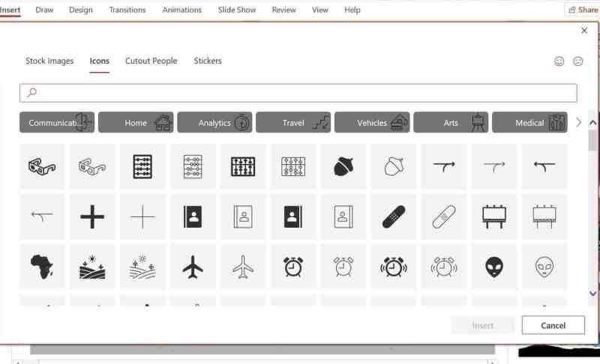Open the View ribbon tab
This screenshot has width=600, height=364.
[x=320, y=10]
